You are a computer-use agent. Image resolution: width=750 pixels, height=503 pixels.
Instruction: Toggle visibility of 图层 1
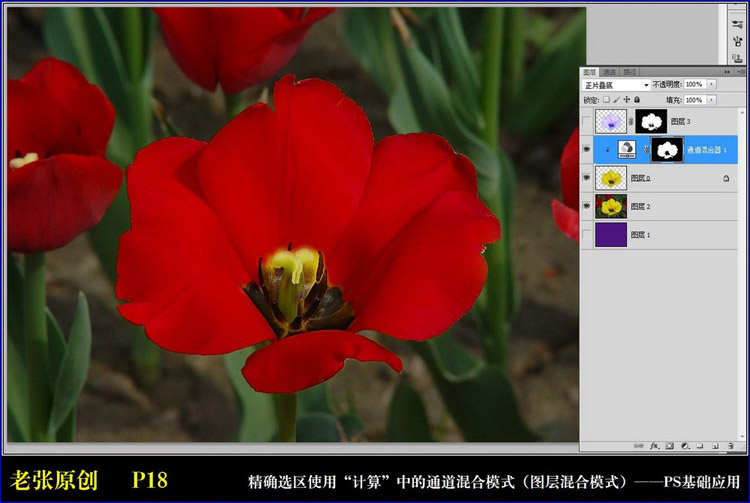(587, 235)
